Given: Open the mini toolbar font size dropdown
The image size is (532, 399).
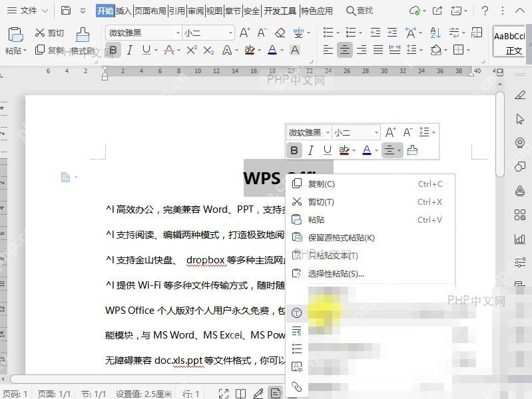Looking at the screenshot, I should coord(376,132).
